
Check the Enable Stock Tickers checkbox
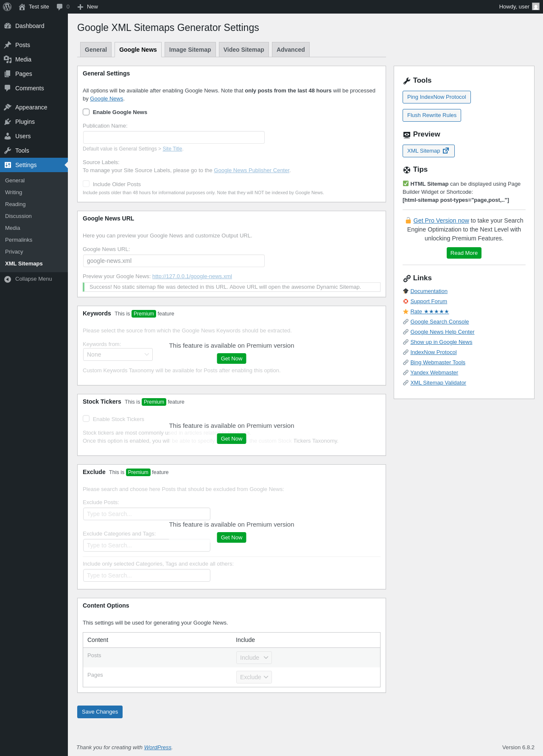click(x=86, y=419)
